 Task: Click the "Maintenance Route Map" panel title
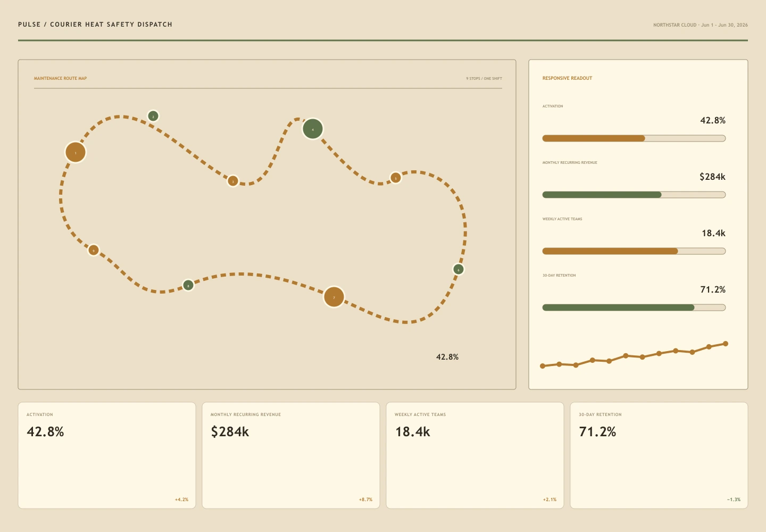click(60, 78)
